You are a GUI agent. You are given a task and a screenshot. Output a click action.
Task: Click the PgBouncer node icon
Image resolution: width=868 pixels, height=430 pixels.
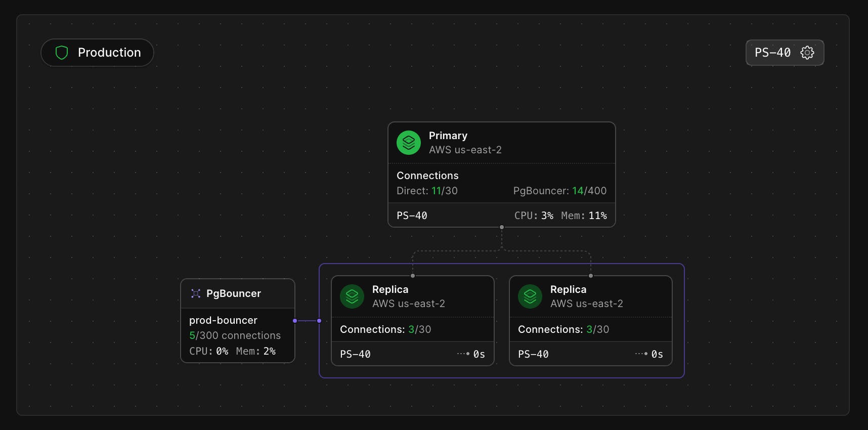coord(196,293)
